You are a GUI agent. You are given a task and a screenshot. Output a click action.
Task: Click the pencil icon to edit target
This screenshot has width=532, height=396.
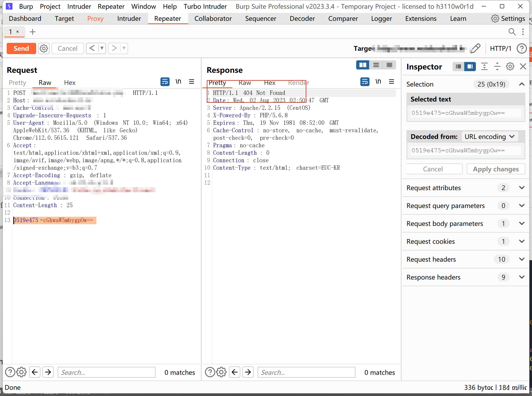475,48
